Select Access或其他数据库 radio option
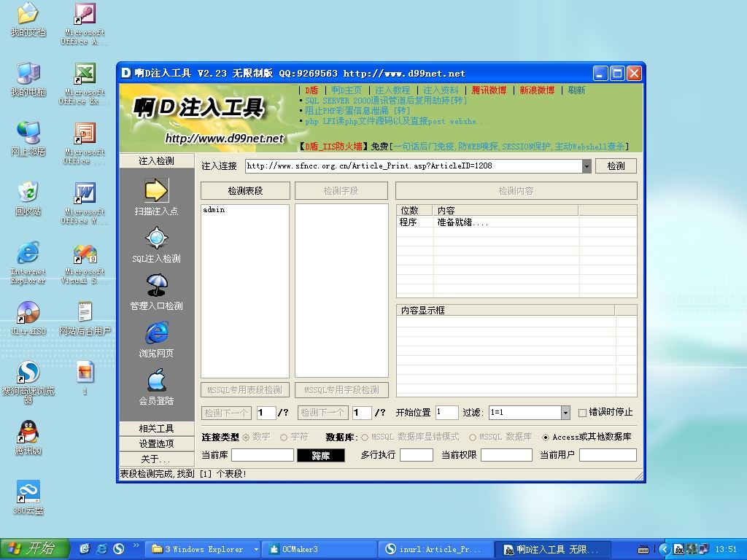The height and width of the screenshot is (560, 747). [546, 437]
